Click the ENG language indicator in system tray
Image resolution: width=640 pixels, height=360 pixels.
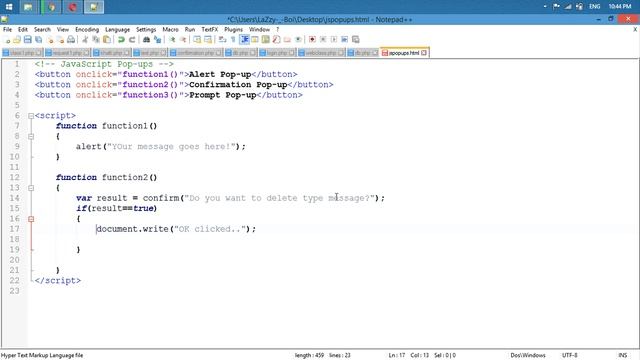pos(595,7)
